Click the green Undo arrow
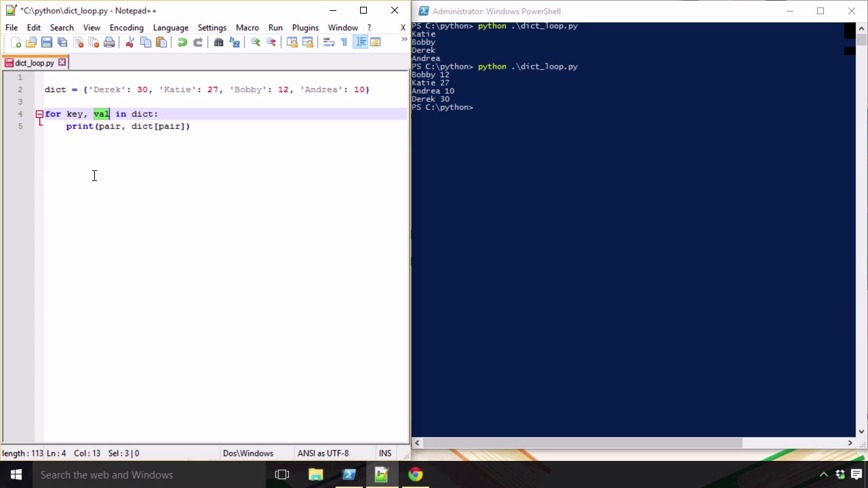Screen dimensions: 868x488 pyautogui.click(x=182, y=42)
